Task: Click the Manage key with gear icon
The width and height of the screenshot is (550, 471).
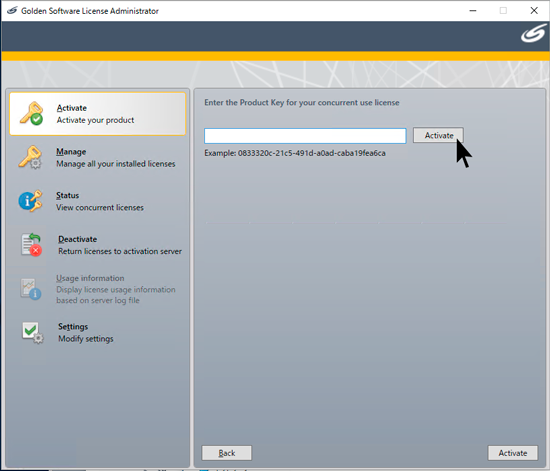Action: coord(30,157)
